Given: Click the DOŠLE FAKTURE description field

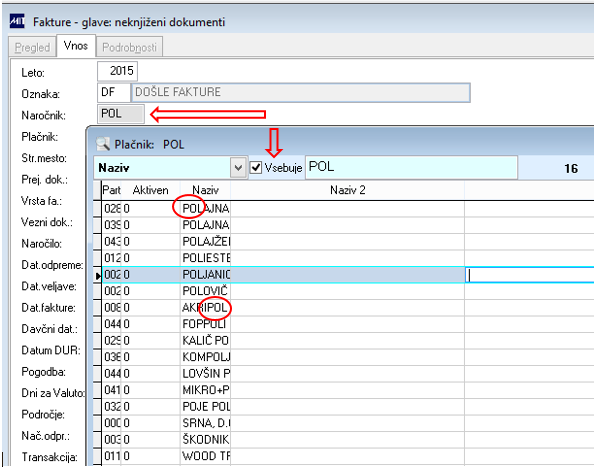Looking at the screenshot, I should 301,93.
